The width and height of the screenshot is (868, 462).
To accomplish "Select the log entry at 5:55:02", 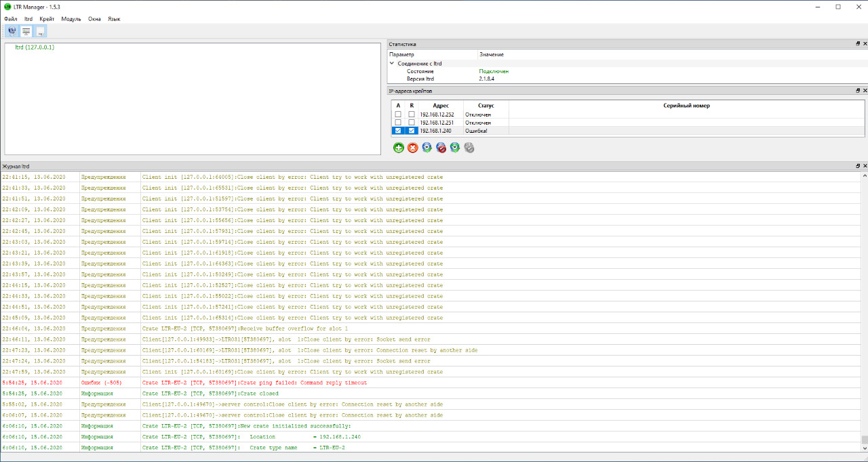I will [x=430, y=404].
